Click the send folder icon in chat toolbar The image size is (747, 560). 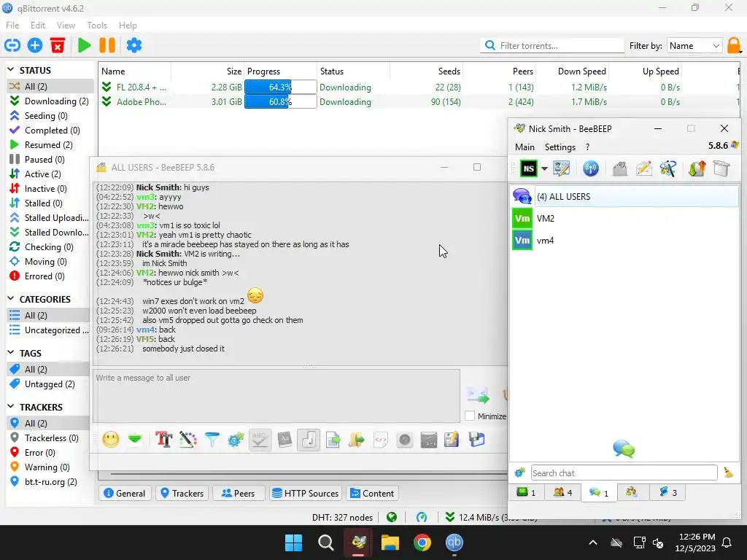coord(356,439)
